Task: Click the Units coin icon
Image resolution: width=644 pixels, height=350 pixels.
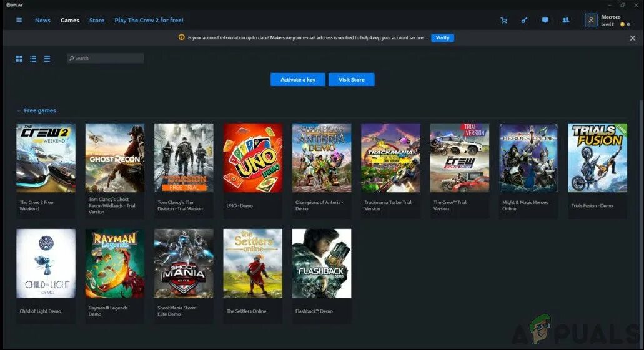Action: 622,24
